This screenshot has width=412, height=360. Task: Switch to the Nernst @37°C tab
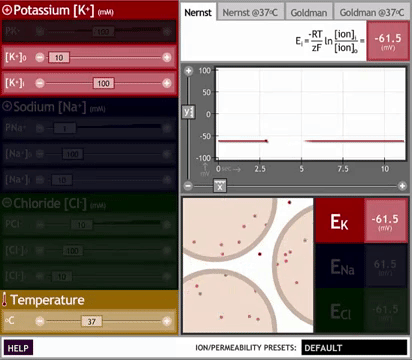tap(250, 13)
